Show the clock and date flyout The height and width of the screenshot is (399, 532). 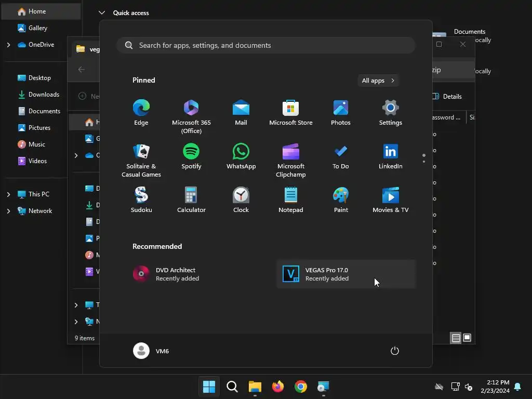point(495,387)
